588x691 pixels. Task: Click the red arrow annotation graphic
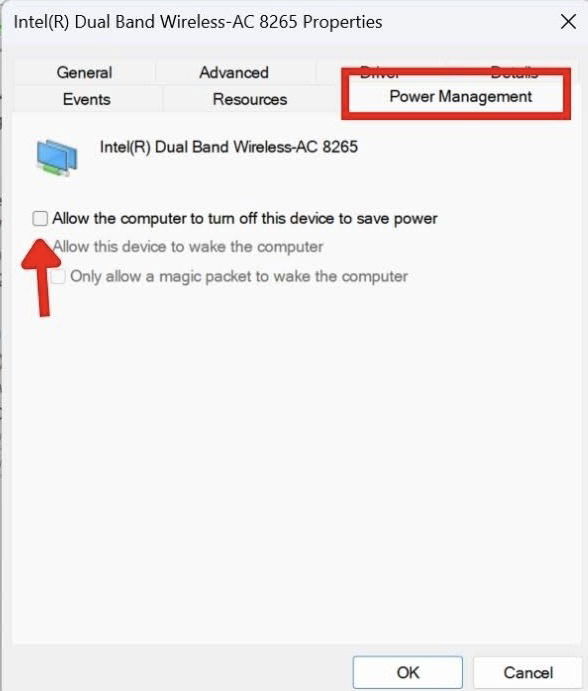(42, 278)
